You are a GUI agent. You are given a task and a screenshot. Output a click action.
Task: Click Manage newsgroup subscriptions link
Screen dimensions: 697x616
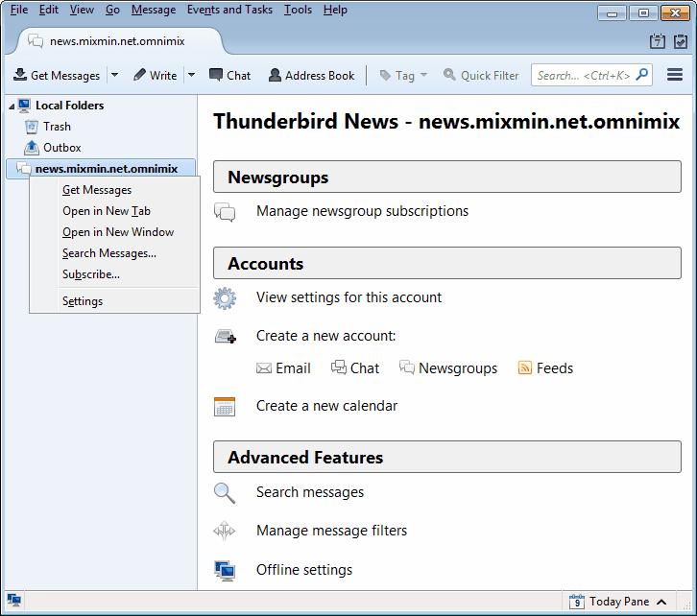[362, 211]
